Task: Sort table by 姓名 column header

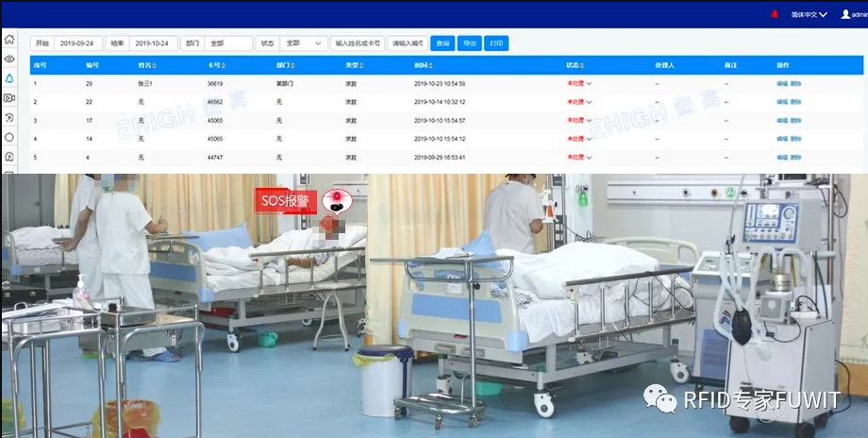Action: click(x=146, y=65)
